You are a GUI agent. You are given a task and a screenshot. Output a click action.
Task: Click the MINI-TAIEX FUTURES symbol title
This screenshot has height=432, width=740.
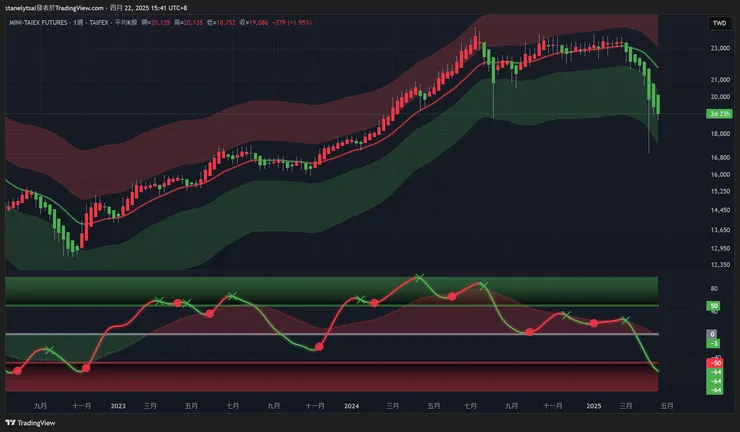point(39,22)
